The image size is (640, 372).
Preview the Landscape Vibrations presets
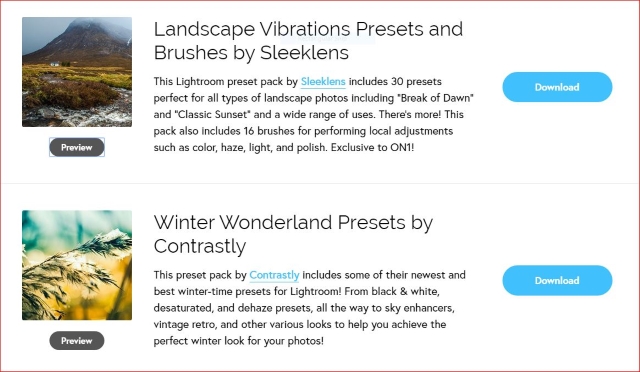pos(77,147)
